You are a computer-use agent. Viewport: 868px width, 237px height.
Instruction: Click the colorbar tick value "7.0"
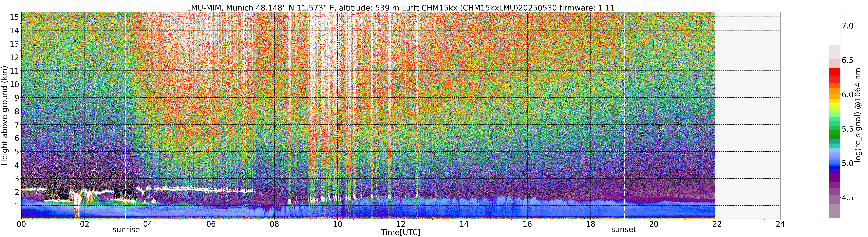847,26
